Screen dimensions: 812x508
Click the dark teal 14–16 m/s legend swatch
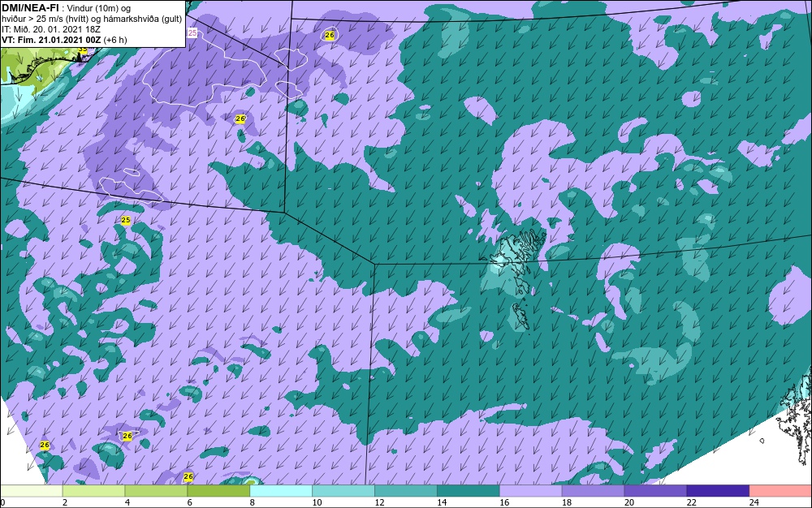click(469, 491)
